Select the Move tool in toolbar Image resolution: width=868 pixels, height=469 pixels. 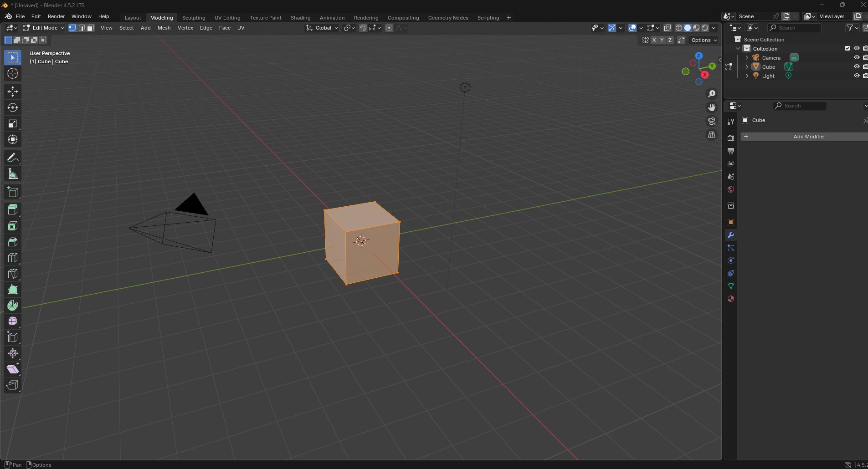click(13, 92)
